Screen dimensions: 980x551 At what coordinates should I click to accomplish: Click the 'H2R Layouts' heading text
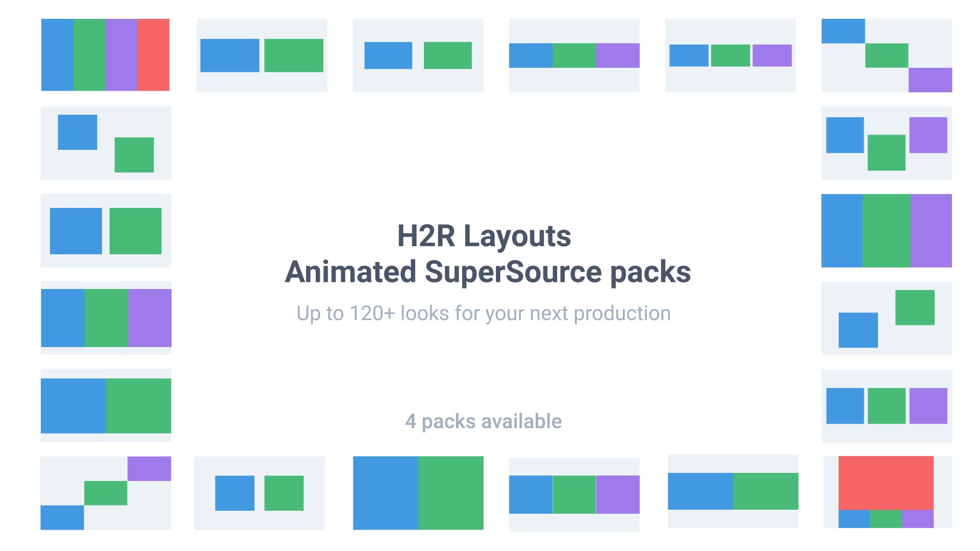484,236
